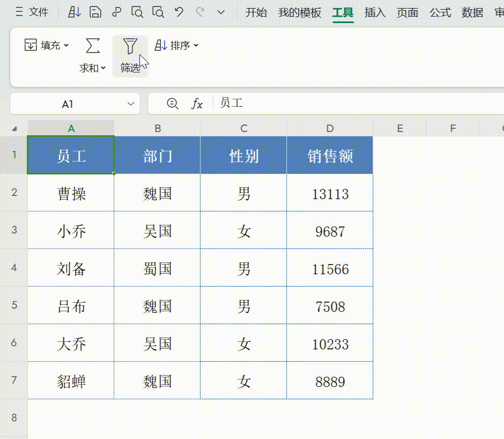Screen dimensions: 504x439
Task: Select the cell containing 曹操
Action: click(x=71, y=193)
